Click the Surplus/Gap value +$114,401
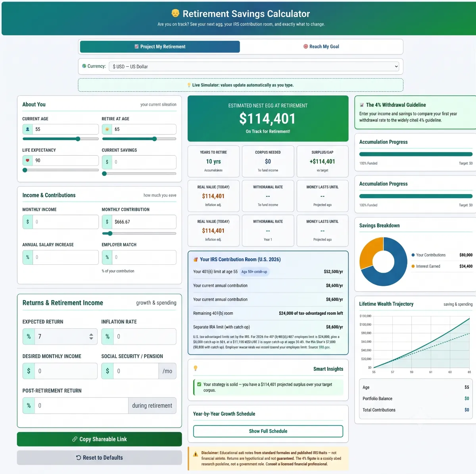The width and height of the screenshot is (476, 474). [x=322, y=162]
